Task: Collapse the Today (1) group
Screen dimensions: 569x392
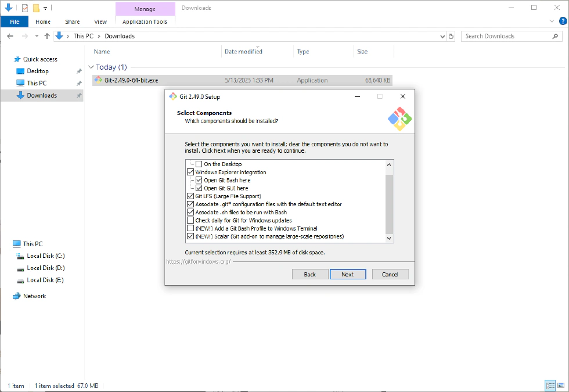Action: coord(91,67)
